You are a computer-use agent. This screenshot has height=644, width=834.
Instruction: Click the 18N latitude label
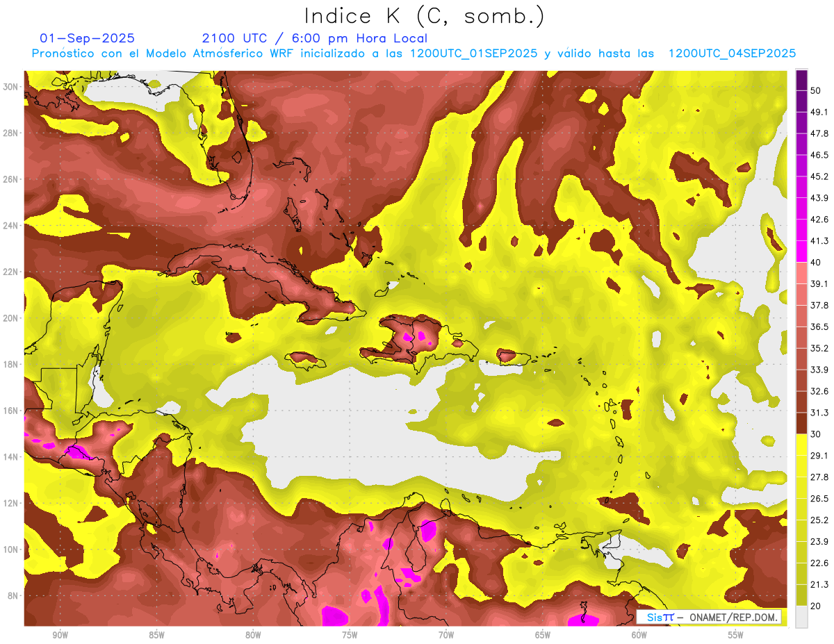pyautogui.click(x=12, y=365)
